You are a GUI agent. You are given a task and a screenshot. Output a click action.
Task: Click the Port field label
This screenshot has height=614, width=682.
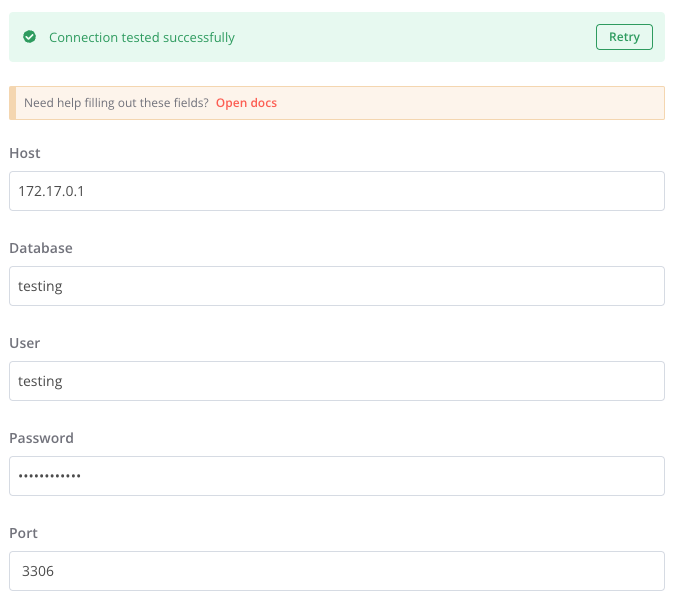tap(23, 533)
